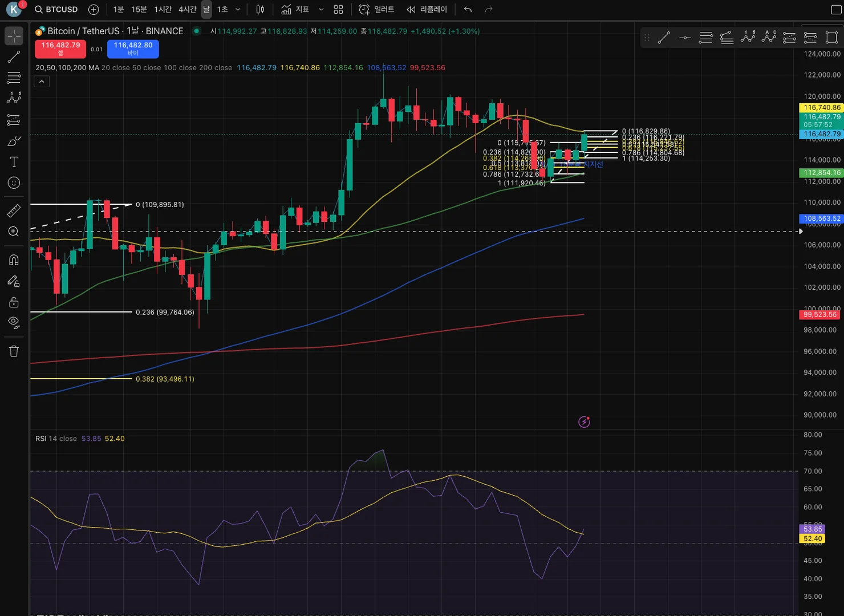The width and height of the screenshot is (844, 616).
Task: Toggle fullscreen square icon at top right
Action: click(x=836, y=9)
